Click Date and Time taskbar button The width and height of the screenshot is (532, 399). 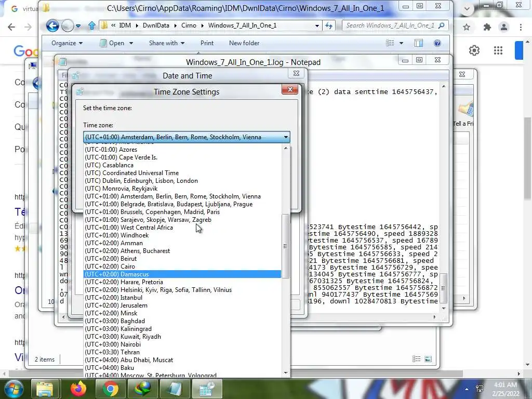pyautogui.click(x=207, y=389)
